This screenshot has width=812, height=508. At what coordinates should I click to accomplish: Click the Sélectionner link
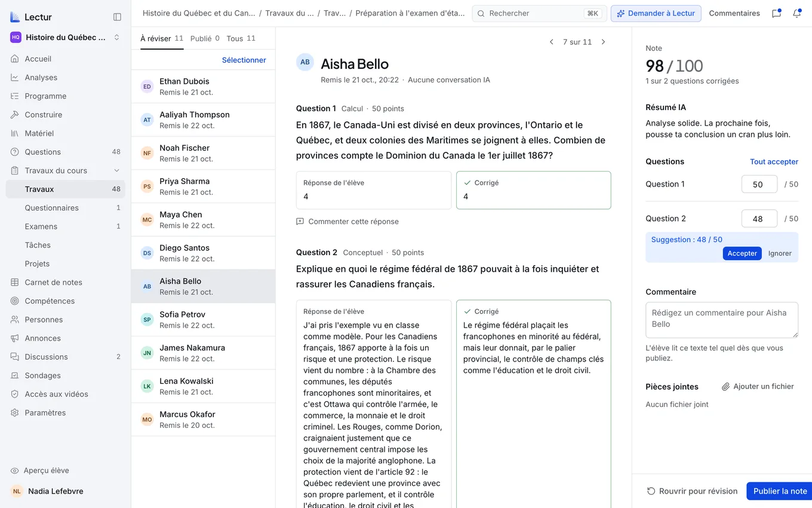(244, 60)
